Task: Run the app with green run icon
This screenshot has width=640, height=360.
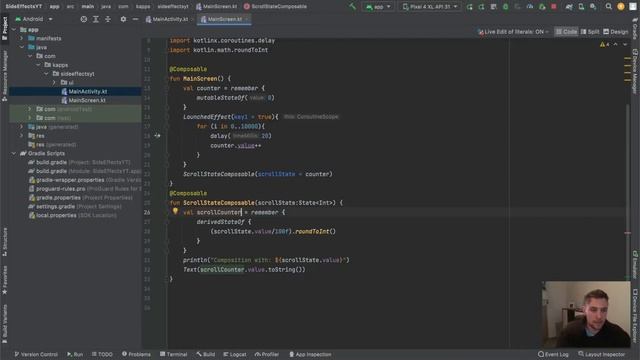Action: [469, 7]
